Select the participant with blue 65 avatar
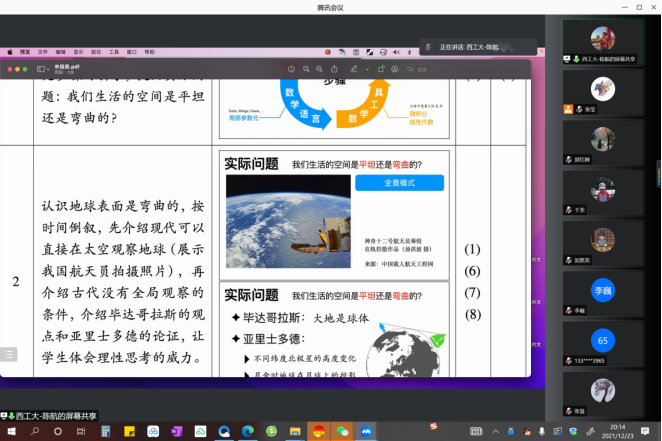Screen dimensions: 662x441 coord(602,341)
